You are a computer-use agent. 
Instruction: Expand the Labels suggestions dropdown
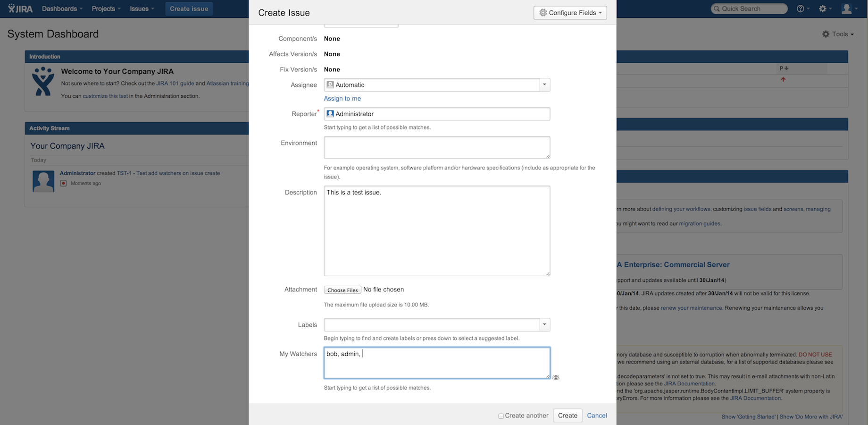544,324
